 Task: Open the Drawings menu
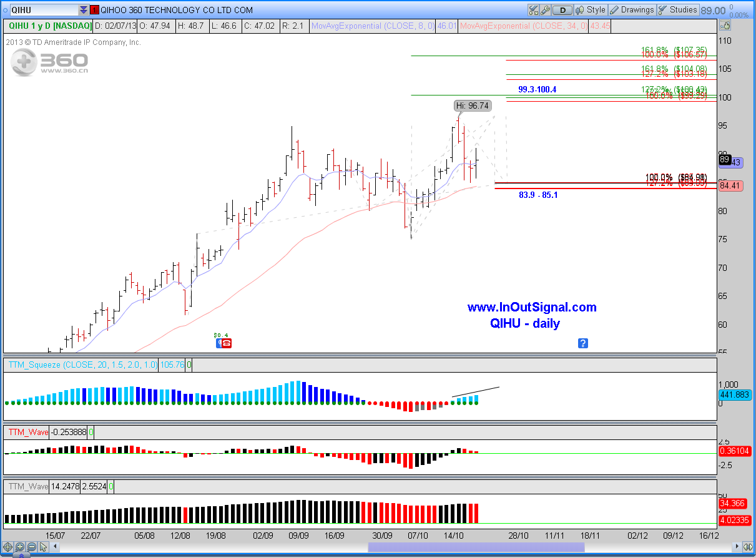[x=632, y=10]
